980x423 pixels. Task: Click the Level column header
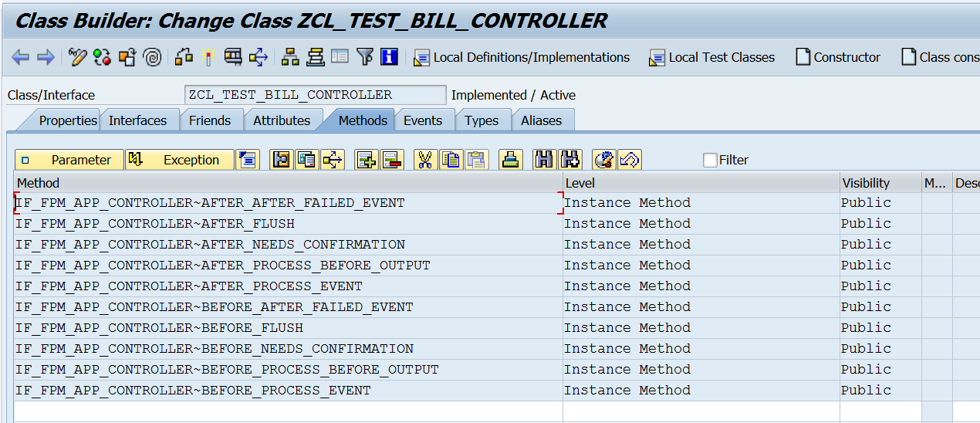[x=701, y=183]
